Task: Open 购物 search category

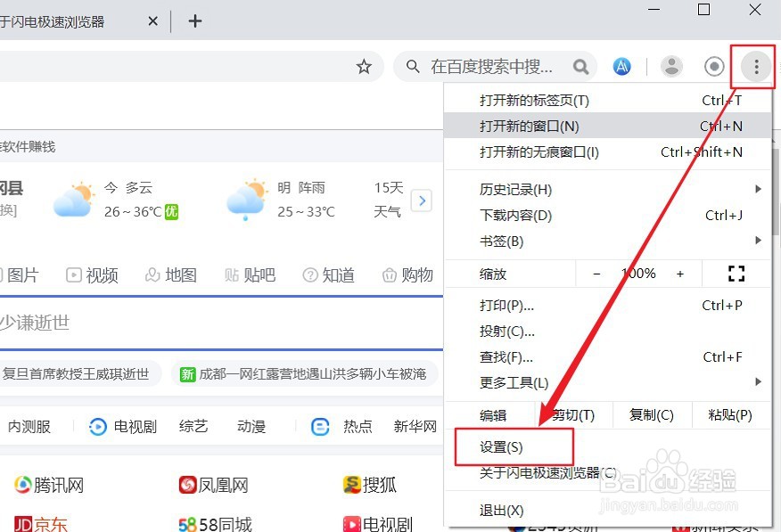Action: click(x=407, y=274)
